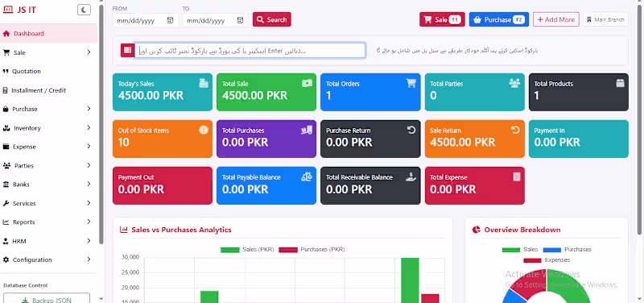Toggle Purchases (PKR) legend in bar chart

[x=312, y=250]
